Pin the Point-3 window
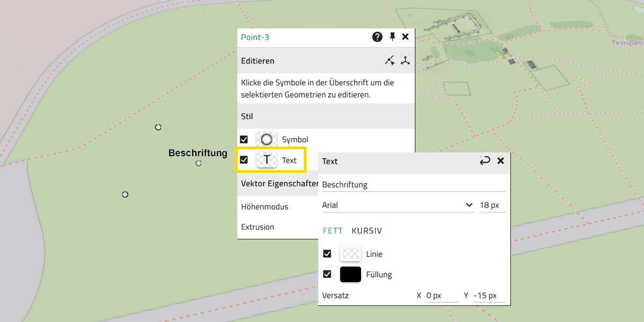 tap(392, 37)
